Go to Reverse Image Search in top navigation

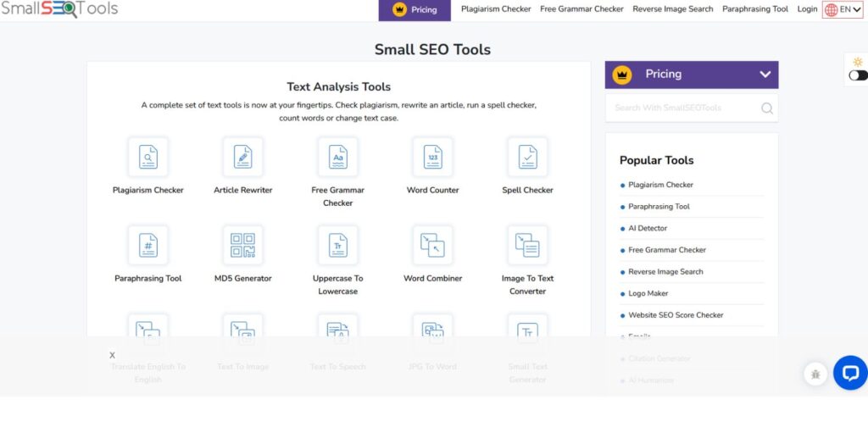click(x=672, y=8)
